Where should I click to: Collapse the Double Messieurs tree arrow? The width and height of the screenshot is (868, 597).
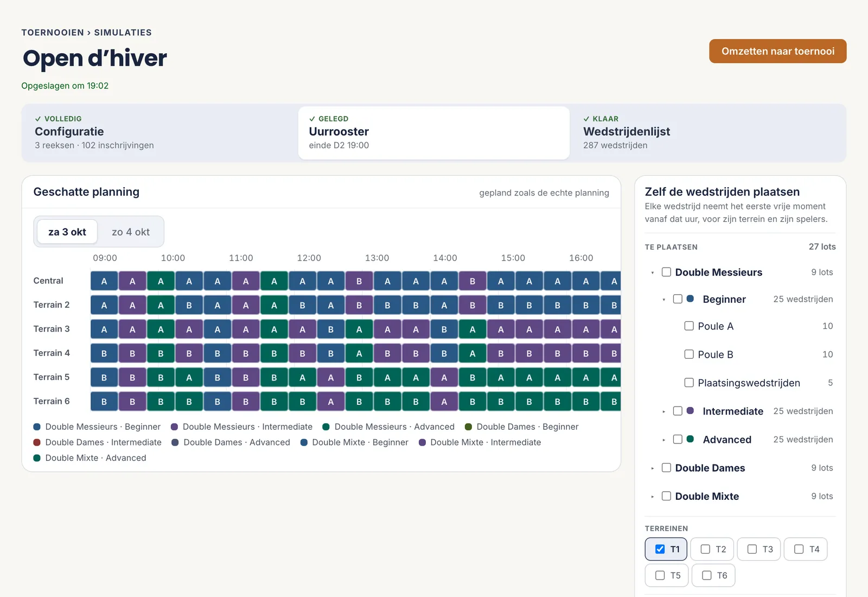point(652,272)
